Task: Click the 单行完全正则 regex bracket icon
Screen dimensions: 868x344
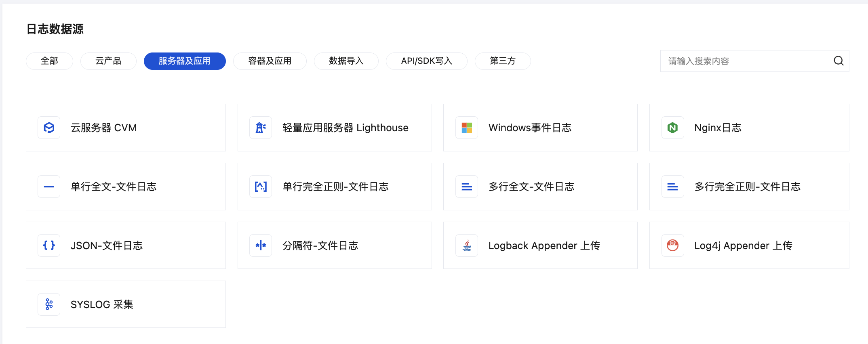Action: click(261, 187)
